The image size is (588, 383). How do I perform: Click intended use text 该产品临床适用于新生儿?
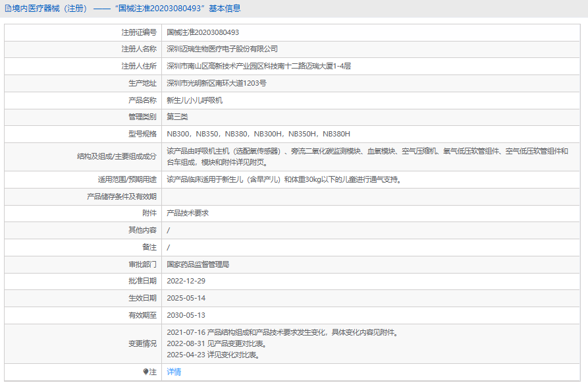[x=284, y=179]
